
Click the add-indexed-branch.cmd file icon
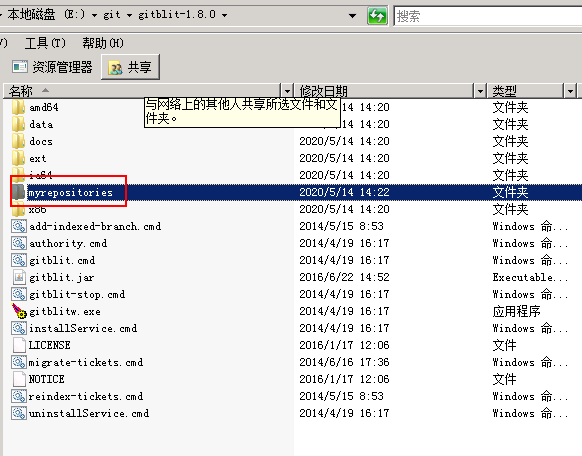(x=19, y=226)
